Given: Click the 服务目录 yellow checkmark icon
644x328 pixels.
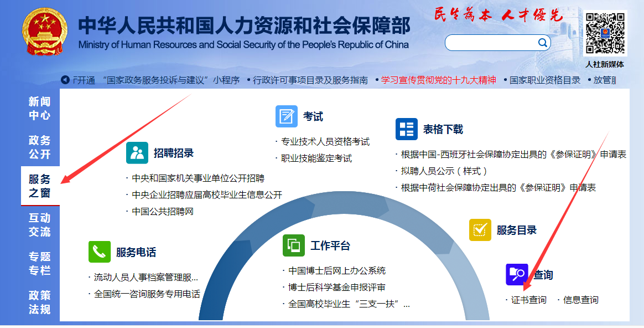Looking at the screenshot, I should (480, 230).
